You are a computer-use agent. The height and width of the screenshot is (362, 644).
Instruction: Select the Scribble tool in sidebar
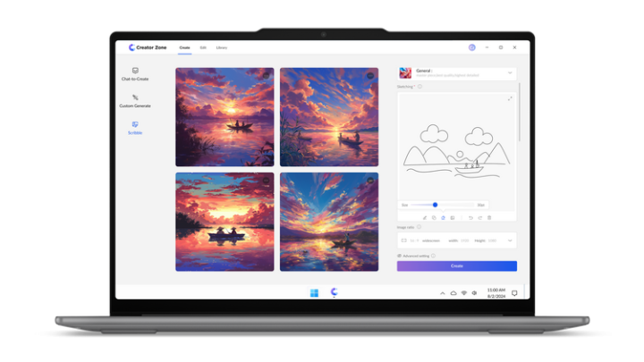tap(135, 128)
